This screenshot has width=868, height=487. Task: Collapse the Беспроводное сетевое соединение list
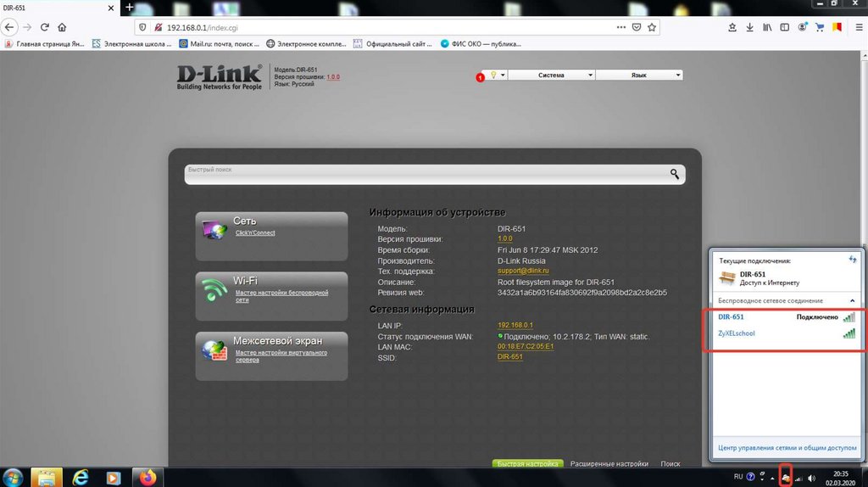point(853,301)
